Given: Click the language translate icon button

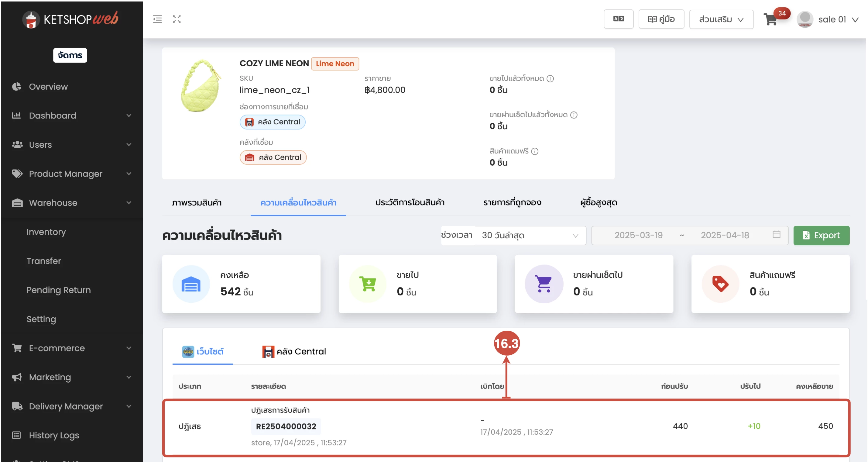Looking at the screenshot, I should (618, 19).
